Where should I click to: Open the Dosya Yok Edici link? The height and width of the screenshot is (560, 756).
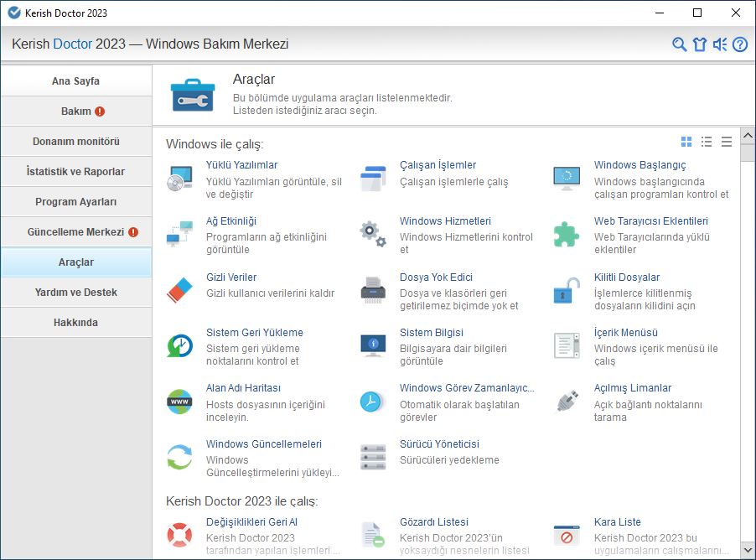pos(436,277)
